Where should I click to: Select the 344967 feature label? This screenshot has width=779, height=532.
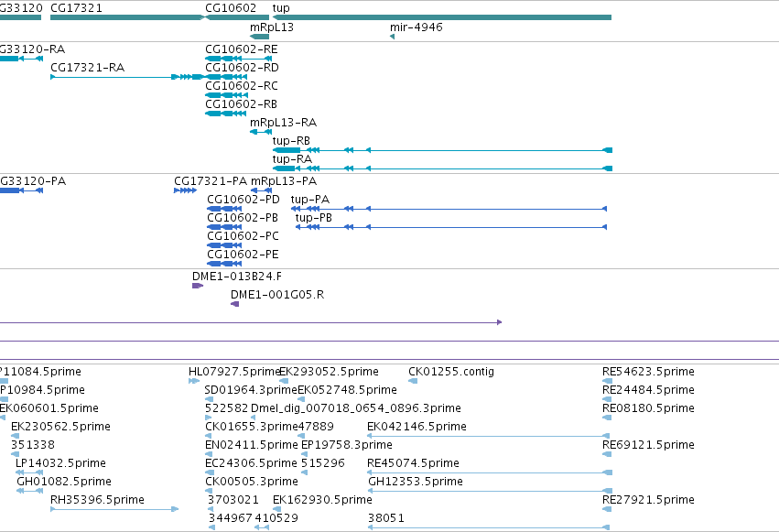231,518
